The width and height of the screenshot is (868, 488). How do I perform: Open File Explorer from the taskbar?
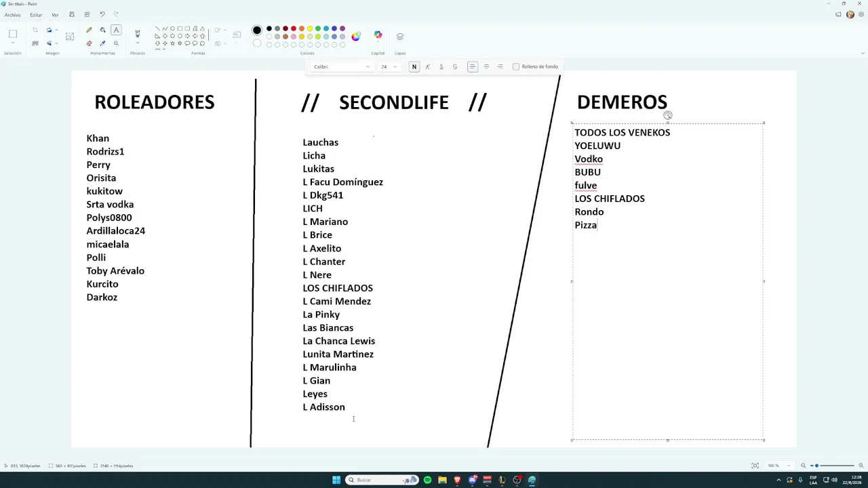(442, 480)
